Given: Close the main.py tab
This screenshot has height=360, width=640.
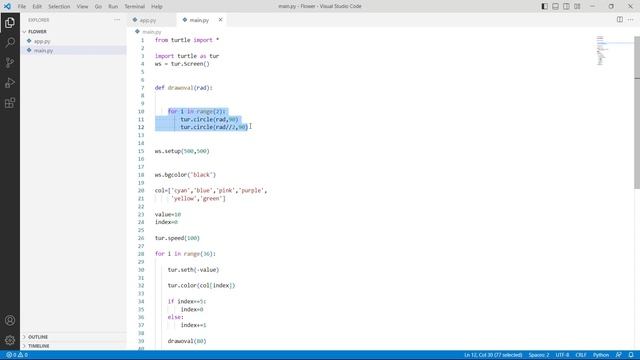Looking at the screenshot, I should click(x=220, y=20).
